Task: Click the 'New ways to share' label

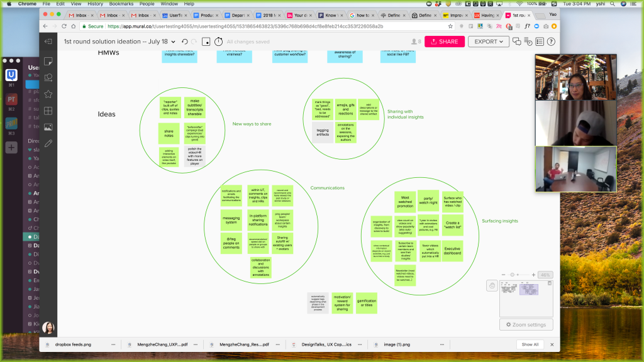Action: click(252, 124)
